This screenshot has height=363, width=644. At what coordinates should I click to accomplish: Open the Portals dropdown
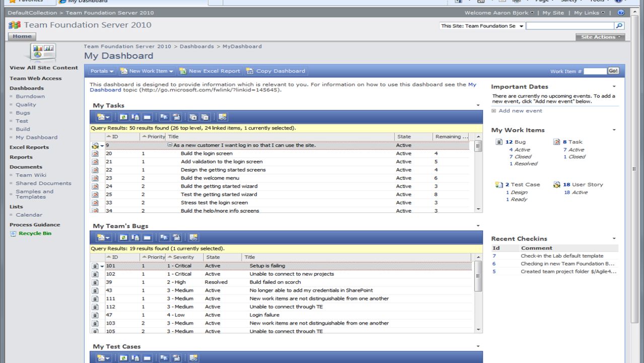[x=102, y=71]
